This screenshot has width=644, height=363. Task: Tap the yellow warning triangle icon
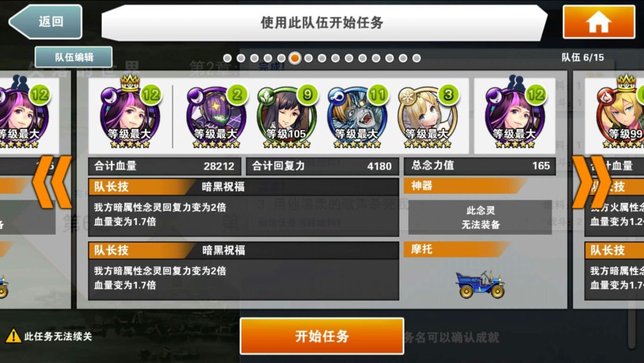(13, 336)
